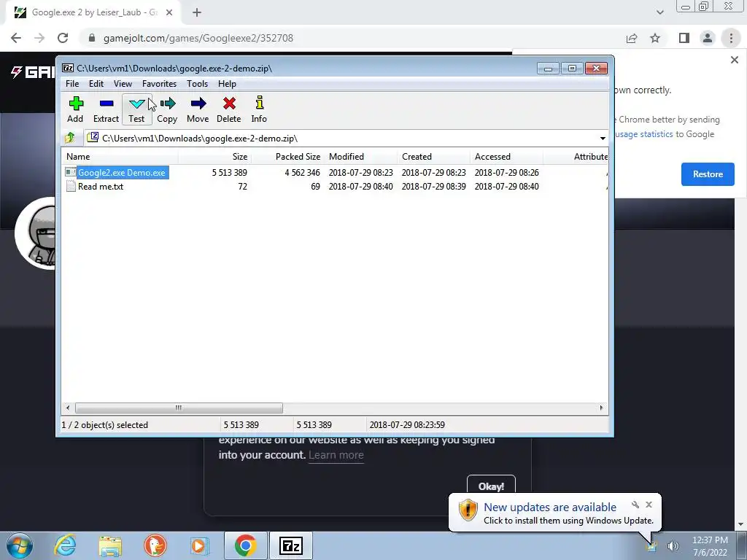Click the right arrow of the horizontal scrollbar
Screen dimensions: 747x560
tap(601, 408)
